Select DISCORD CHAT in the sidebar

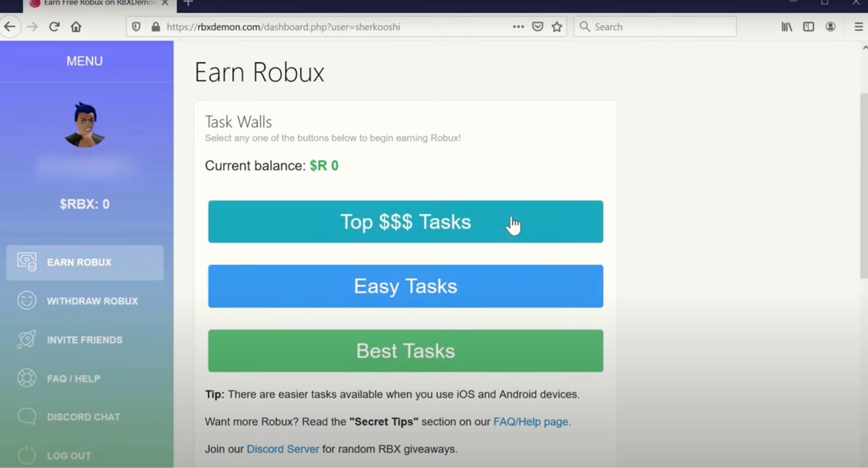click(x=85, y=417)
